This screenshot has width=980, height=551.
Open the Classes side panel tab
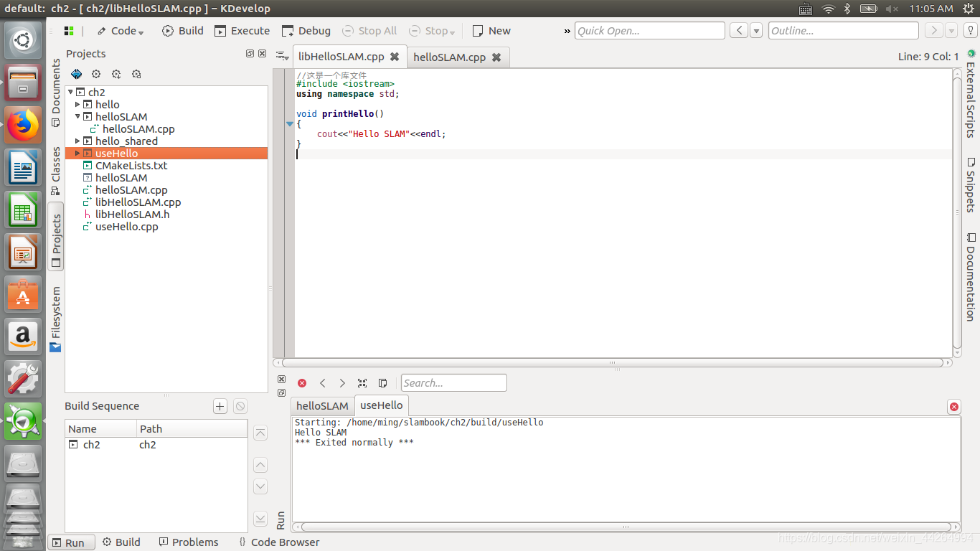[x=56, y=170]
